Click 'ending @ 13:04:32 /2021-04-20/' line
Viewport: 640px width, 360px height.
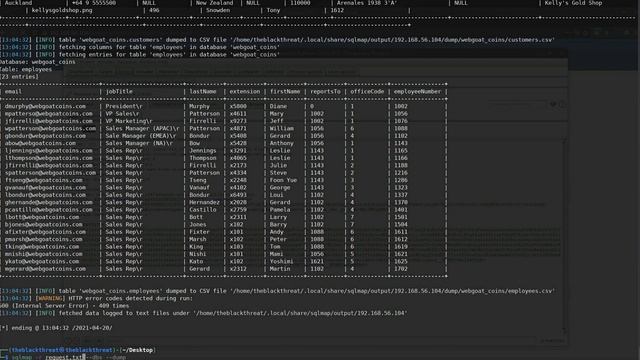[56, 328]
